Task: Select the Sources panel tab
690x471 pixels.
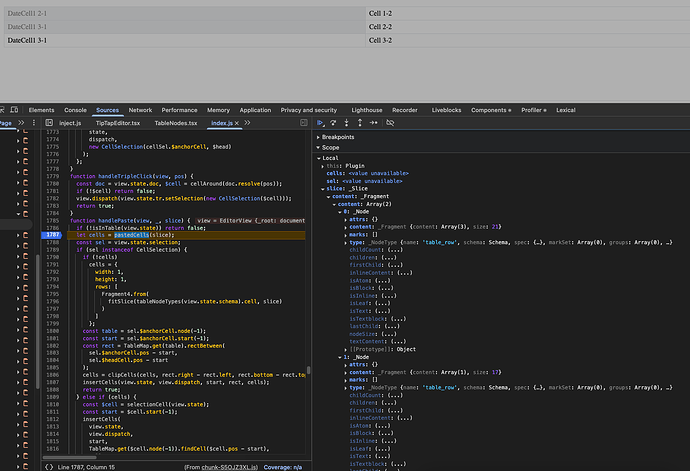Action: [x=107, y=110]
